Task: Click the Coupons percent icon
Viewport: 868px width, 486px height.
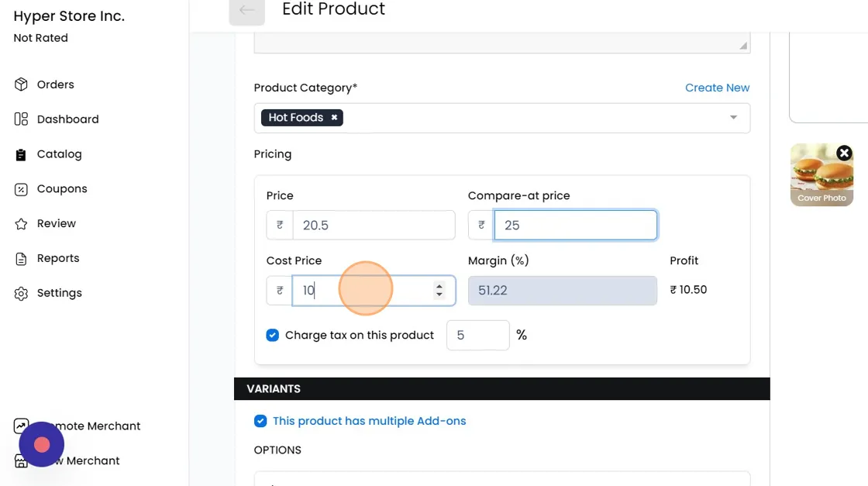Action: (x=21, y=189)
